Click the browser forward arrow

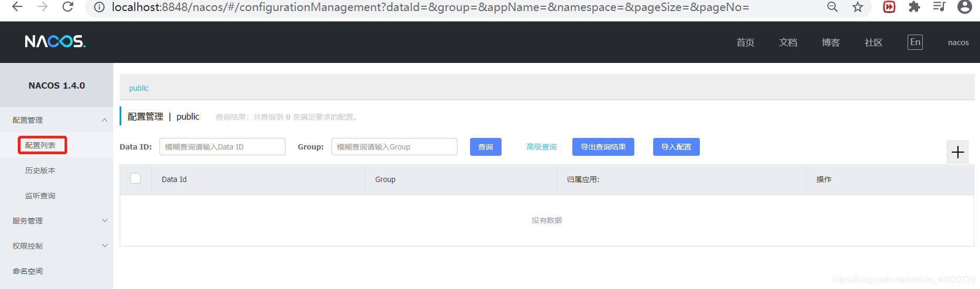[x=42, y=7]
